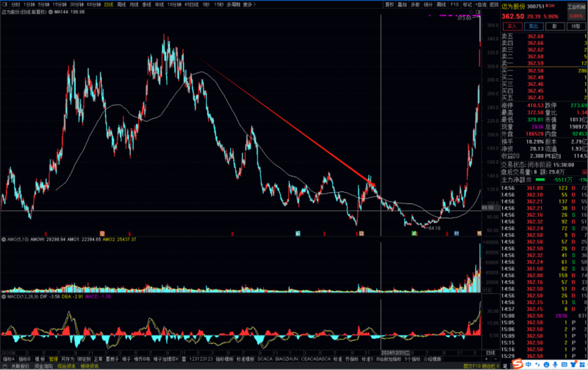
Task: Click the 撤单 button beside 卖出
Action: 555,26
